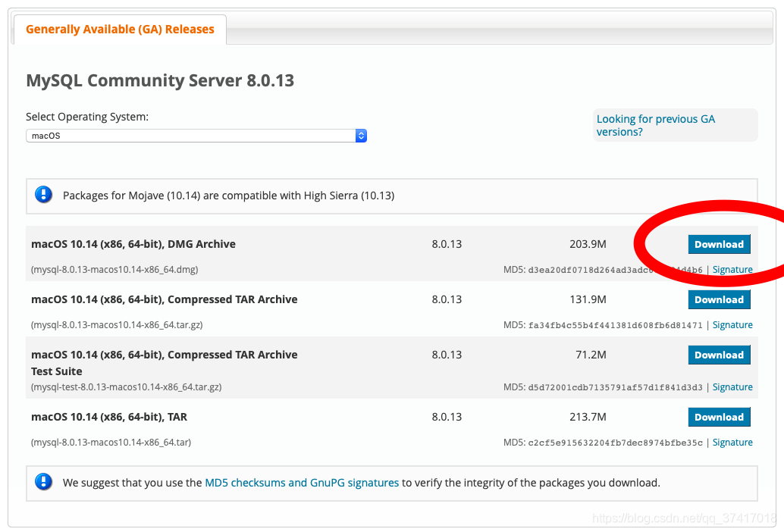The width and height of the screenshot is (784, 532).
Task: Select MD5 hash d5d72001cdb7135791af57d1f841d3d3
Action: tap(616, 387)
